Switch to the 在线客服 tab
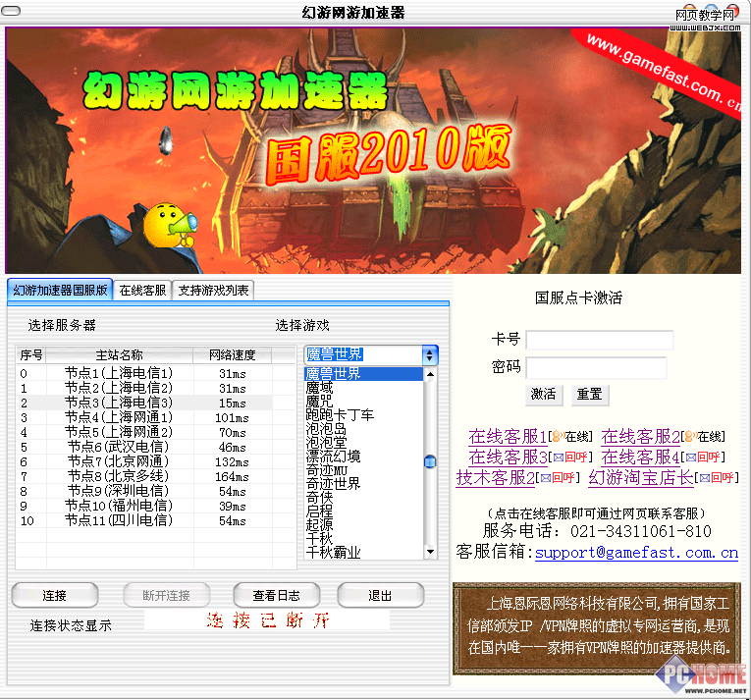 (x=142, y=291)
